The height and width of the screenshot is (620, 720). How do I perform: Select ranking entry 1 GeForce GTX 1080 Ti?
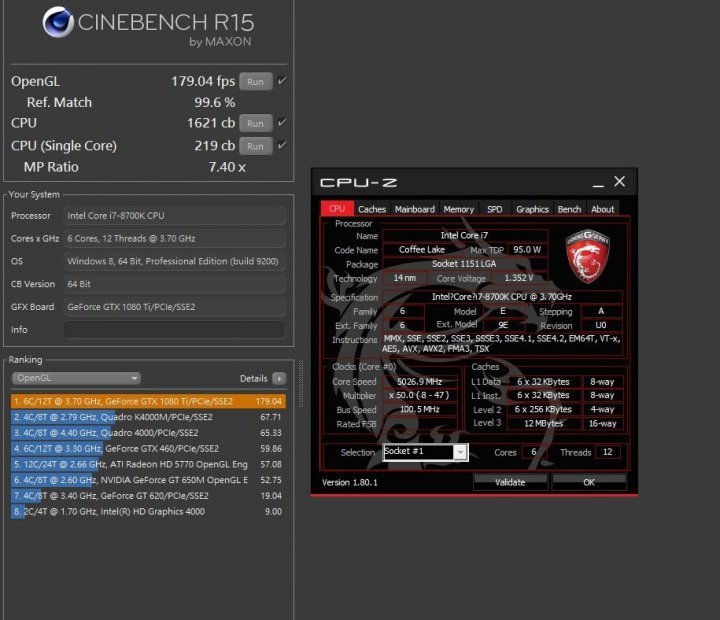[148, 401]
